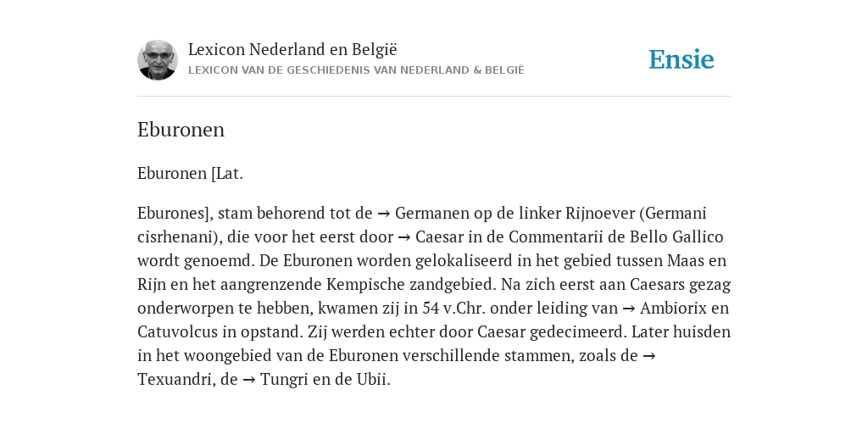Click the author avatar photo
Image resolution: width=868 pixels, height=434 pixels.
click(x=158, y=60)
